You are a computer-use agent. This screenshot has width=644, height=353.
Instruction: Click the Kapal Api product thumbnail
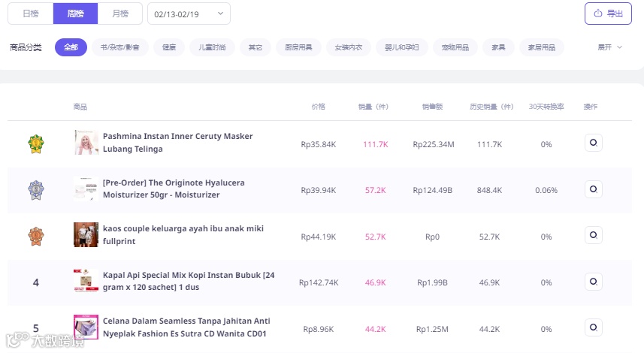[86, 282]
